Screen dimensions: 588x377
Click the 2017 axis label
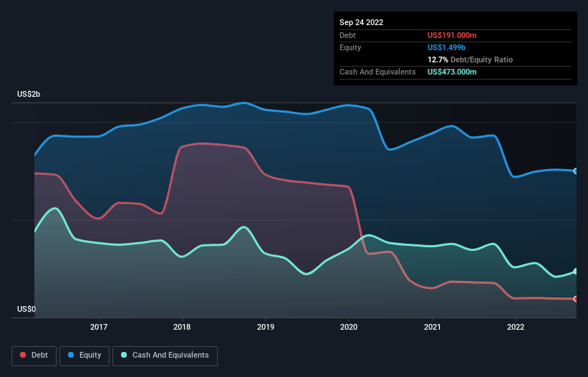(99, 327)
